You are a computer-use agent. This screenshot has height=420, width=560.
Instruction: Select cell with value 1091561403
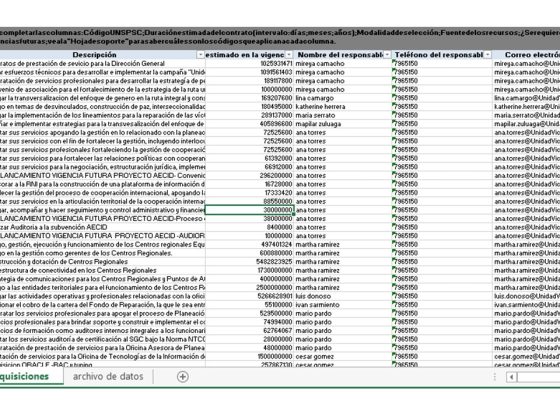coord(249,72)
